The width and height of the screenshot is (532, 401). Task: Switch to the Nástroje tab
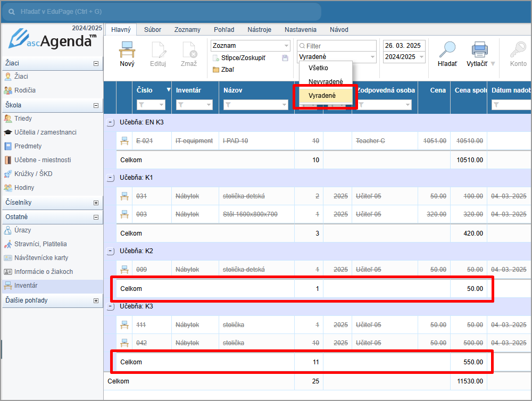tap(259, 30)
